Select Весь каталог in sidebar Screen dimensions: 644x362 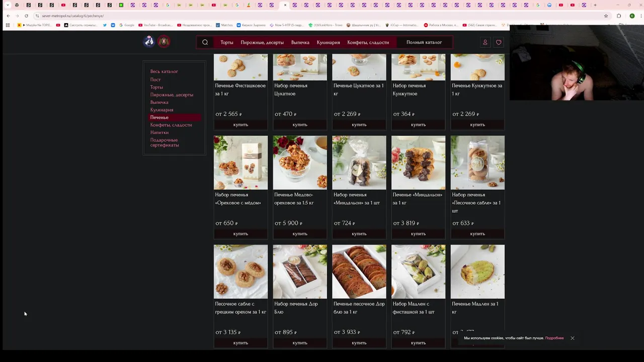[164, 71]
